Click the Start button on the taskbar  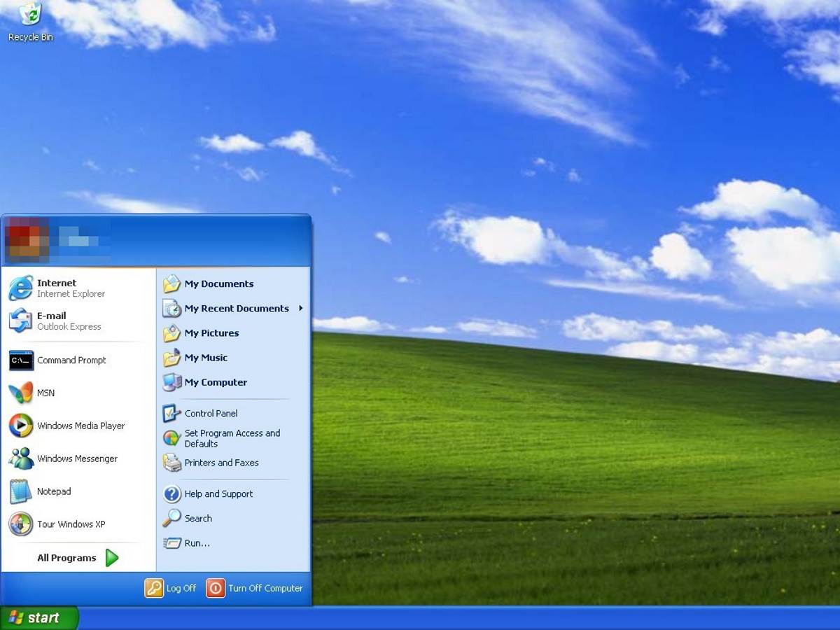38,617
